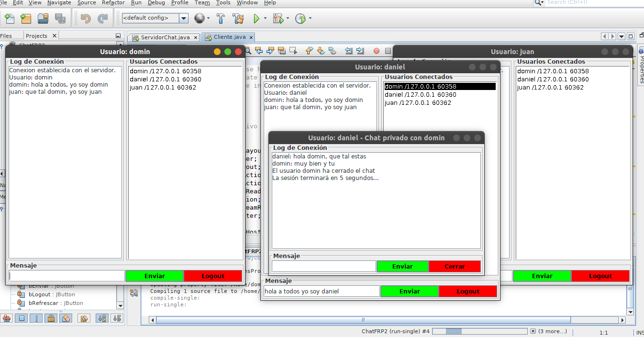The width and height of the screenshot is (644, 337).
Task: Click the New File toolbar icon
Action: click(10, 19)
